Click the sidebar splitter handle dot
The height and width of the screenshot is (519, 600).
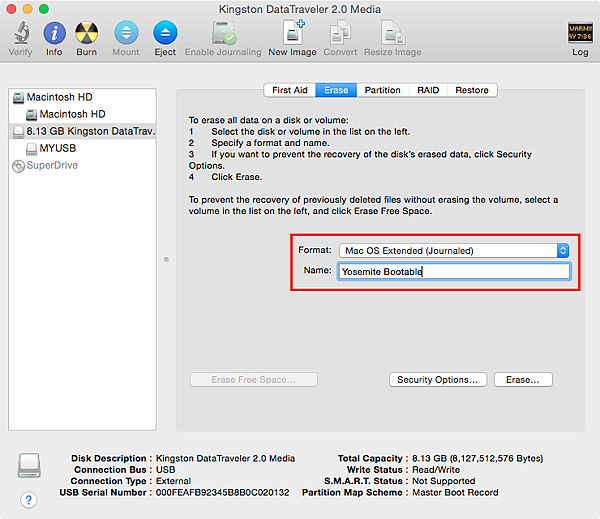click(x=166, y=260)
